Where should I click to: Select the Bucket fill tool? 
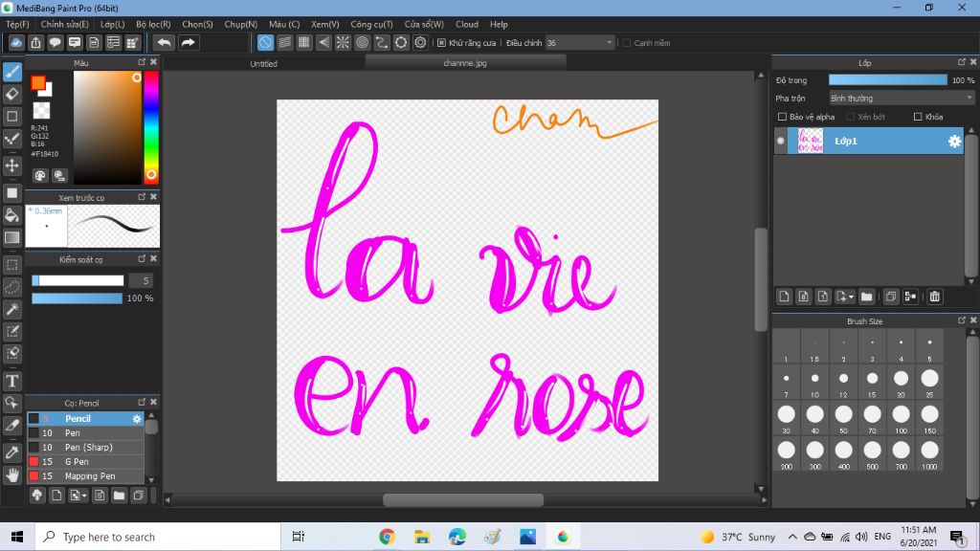pos(12,215)
